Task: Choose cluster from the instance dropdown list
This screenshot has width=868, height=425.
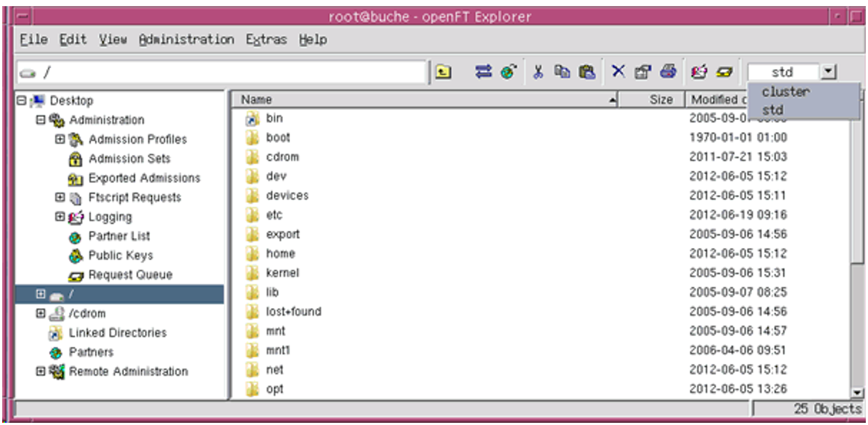Action: pyautogui.click(x=785, y=92)
